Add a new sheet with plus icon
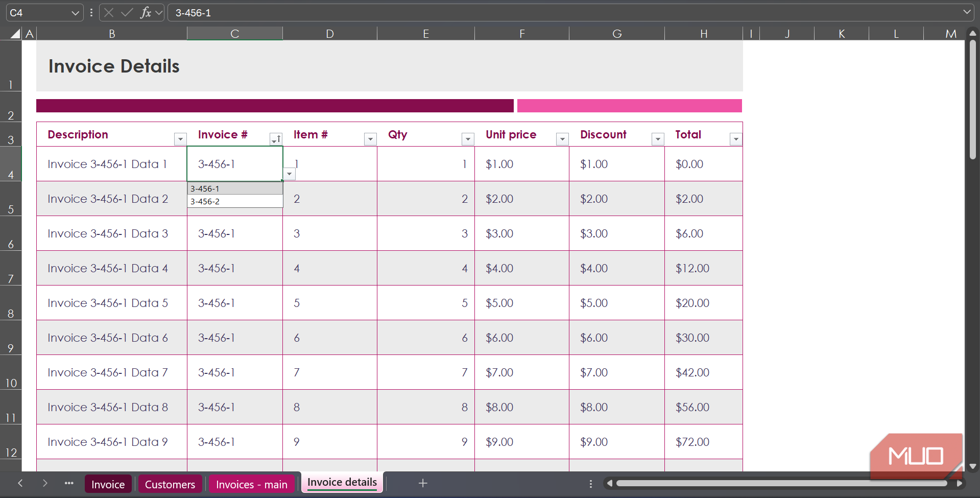The width and height of the screenshot is (980, 498). 423,483
